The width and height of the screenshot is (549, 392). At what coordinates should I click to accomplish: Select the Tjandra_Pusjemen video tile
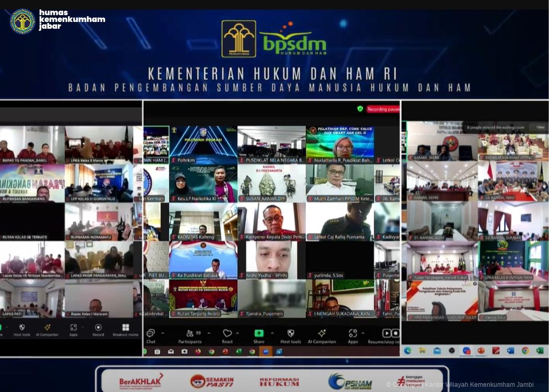[272, 298]
